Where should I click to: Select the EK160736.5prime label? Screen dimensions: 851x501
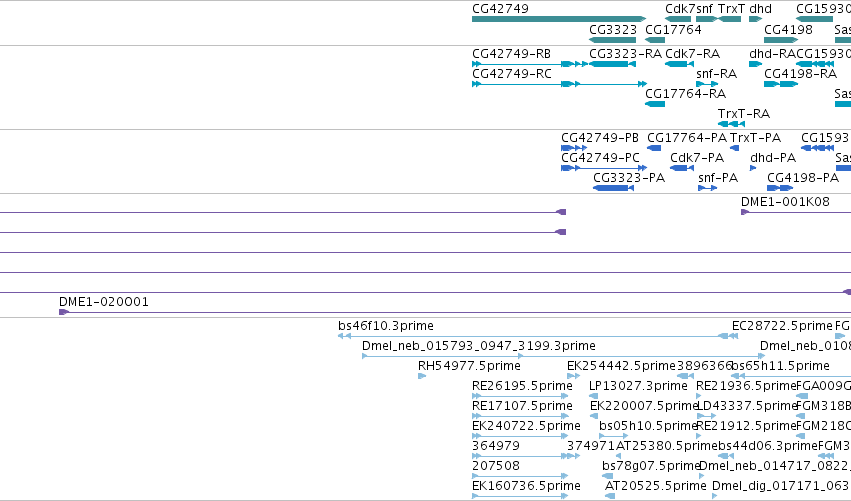coord(526,486)
